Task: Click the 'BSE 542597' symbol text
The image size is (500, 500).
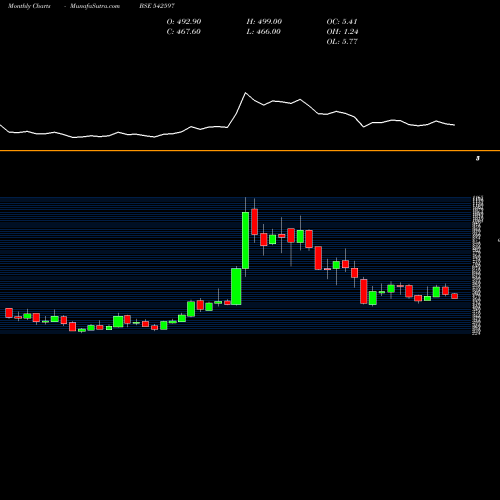Action: tap(157, 6)
